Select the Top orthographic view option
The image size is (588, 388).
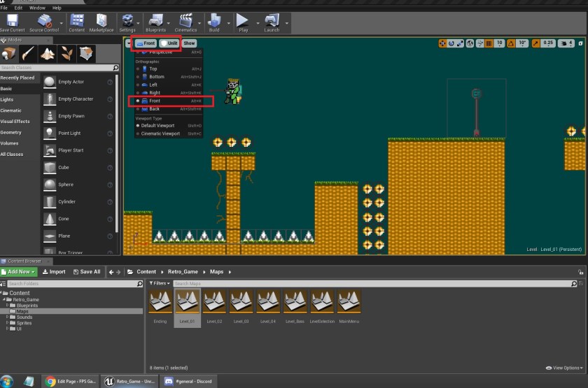click(153, 69)
